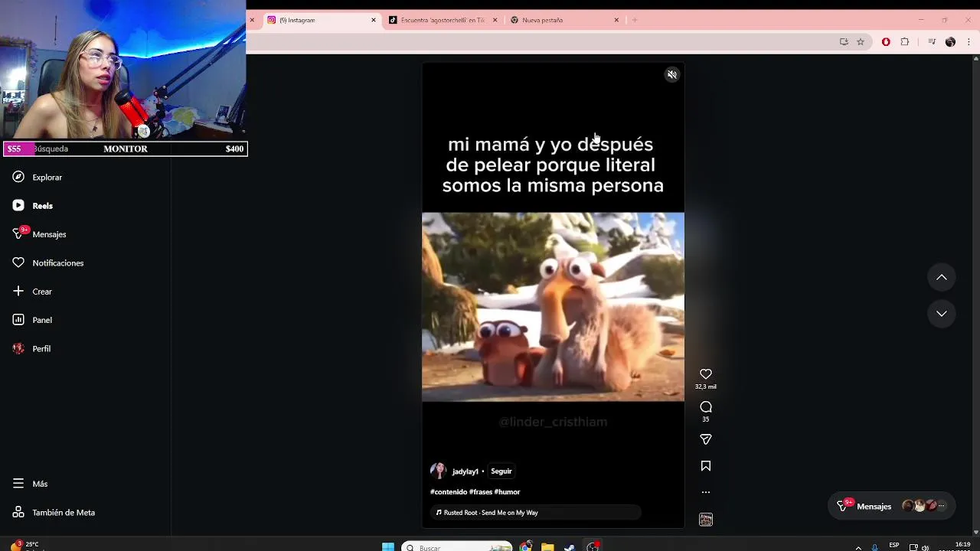Switch to the Nueva pestaña tab
The width and height of the screenshot is (980, 551).
tap(565, 20)
